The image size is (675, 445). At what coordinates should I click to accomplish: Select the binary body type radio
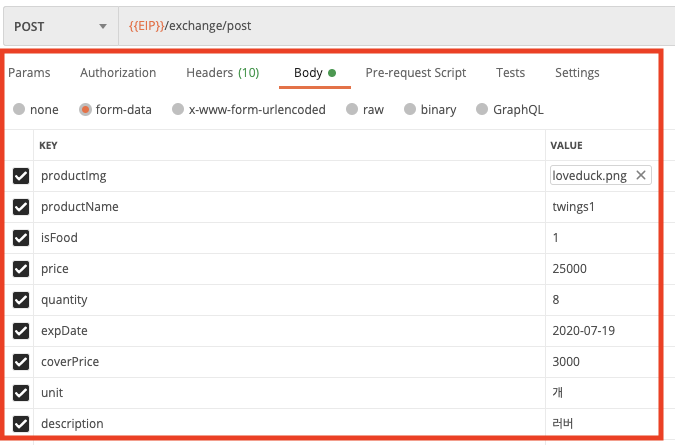[x=410, y=109]
